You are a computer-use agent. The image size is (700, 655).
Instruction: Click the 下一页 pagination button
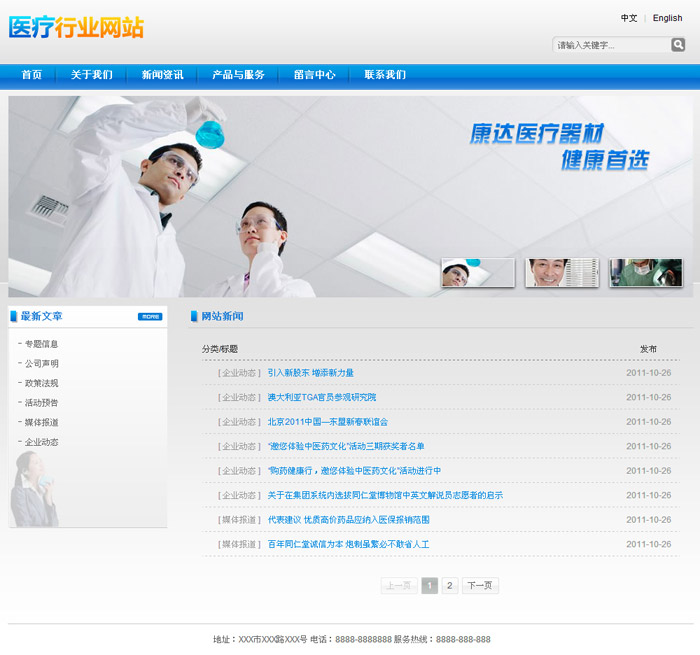coord(480,586)
